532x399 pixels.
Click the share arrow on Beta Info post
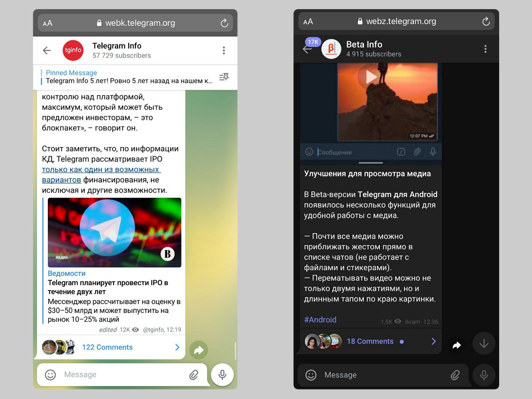(457, 345)
